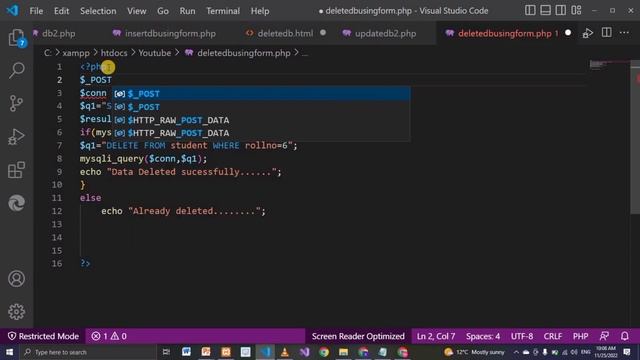Click Ln 2, Col 7 position
The image size is (640, 360).
coord(436,336)
